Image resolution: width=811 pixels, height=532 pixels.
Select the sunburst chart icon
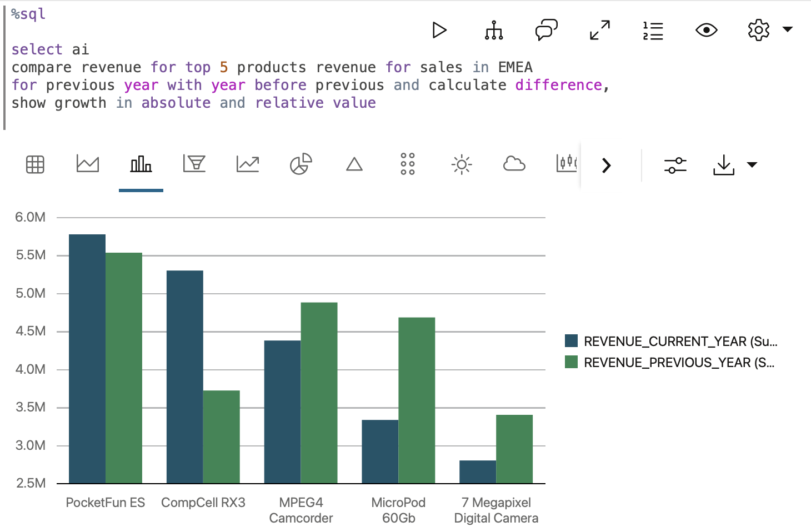click(462, 164)
